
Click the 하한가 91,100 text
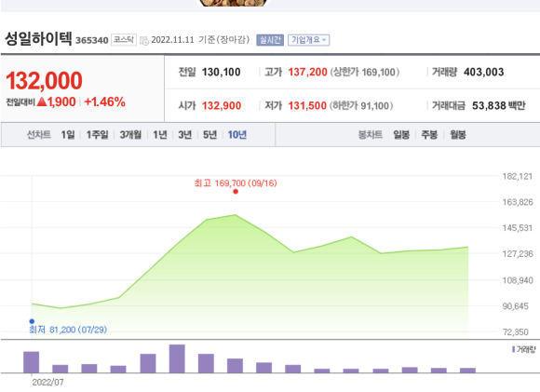click(361, 106)
